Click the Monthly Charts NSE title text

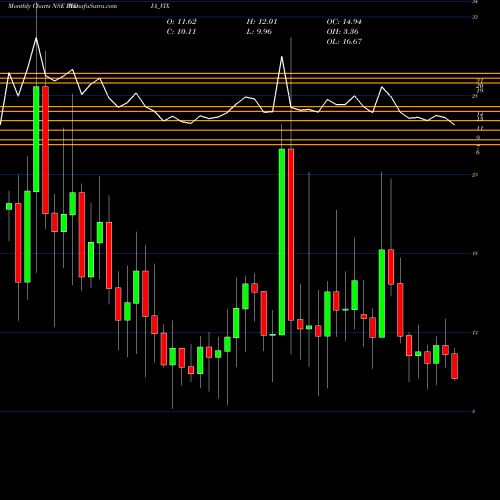pyautogui.click(x=37, y=6)
